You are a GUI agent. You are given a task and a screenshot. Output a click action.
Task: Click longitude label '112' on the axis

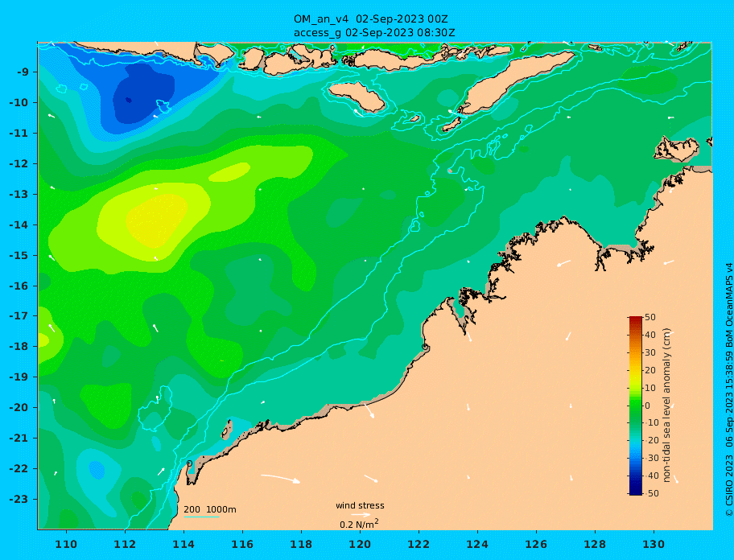[x=125, y=544]
